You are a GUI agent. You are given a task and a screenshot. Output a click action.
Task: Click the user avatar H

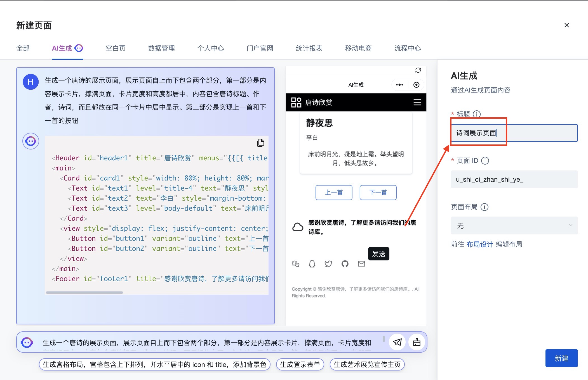31,82
